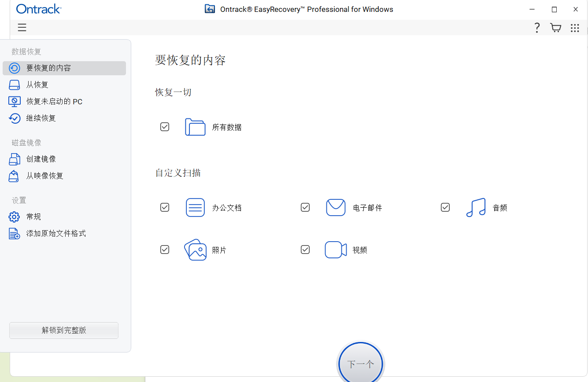Open the hamburger menu icon
The height and width of the screenshot is (382, 588).
[x=22, y=28]
